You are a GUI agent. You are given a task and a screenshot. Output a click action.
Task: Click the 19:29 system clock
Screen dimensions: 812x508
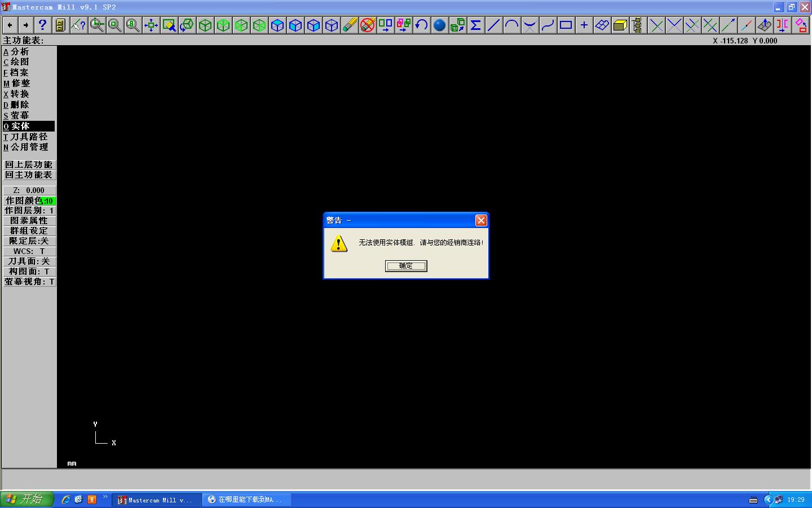tap(796, 500)
